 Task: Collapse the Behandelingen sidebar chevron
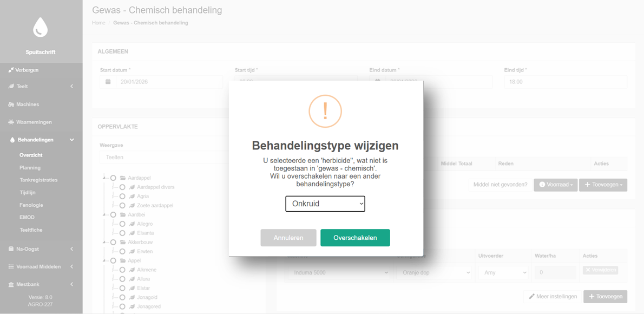pyautogui.click(x=72, y=140)
